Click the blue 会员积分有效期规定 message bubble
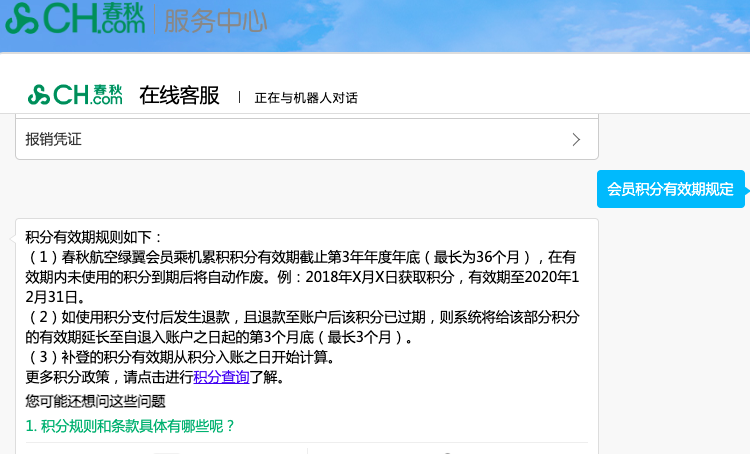Viewport: 750px width, 454px height. pos(670,189)
